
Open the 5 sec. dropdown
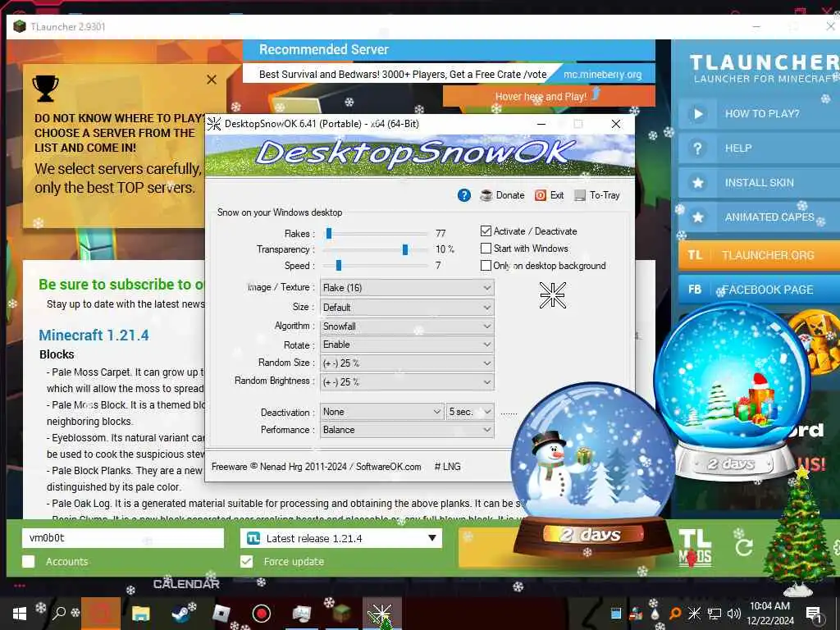(470, 412)
